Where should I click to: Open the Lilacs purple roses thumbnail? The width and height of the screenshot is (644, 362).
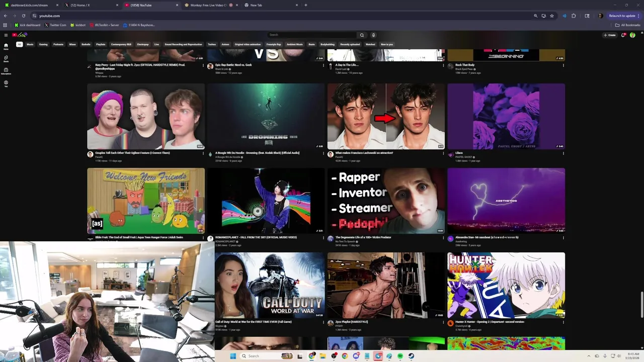pos(506,116)
